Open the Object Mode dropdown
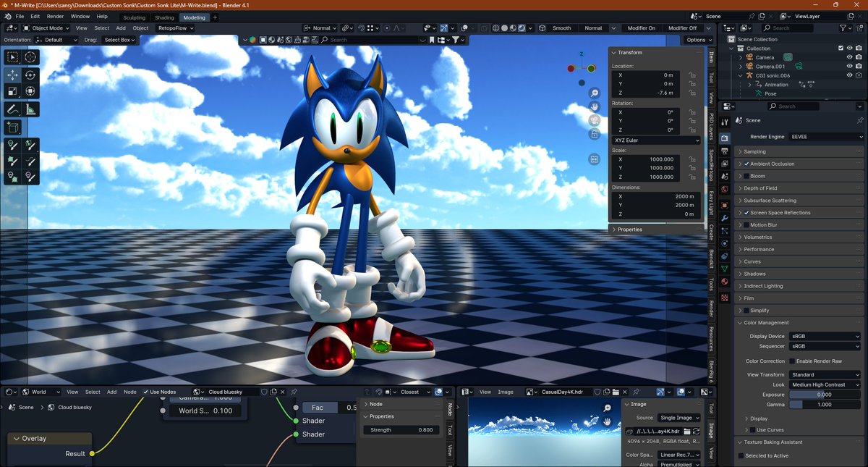Screen dimensions: 868x467 (x=47, y=28)
